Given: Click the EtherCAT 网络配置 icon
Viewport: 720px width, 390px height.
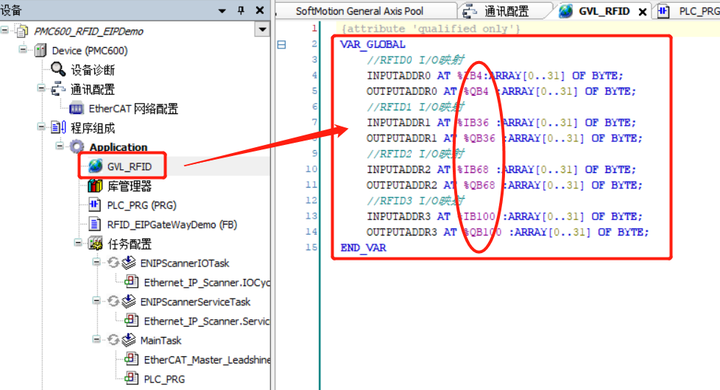Looking at the screenshot, I should click(x=76, y=108).
